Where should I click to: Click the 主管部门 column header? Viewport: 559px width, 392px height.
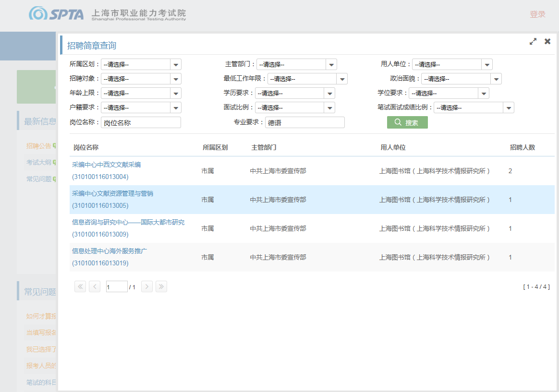click(264, 147)
